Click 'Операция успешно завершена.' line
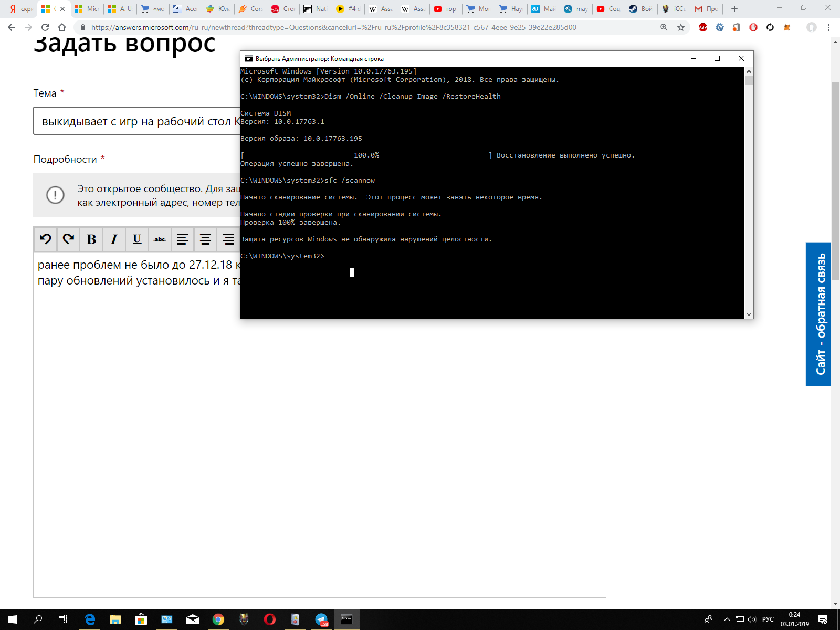Viewport: 840px width, 630px height. (x=297, y=164)
